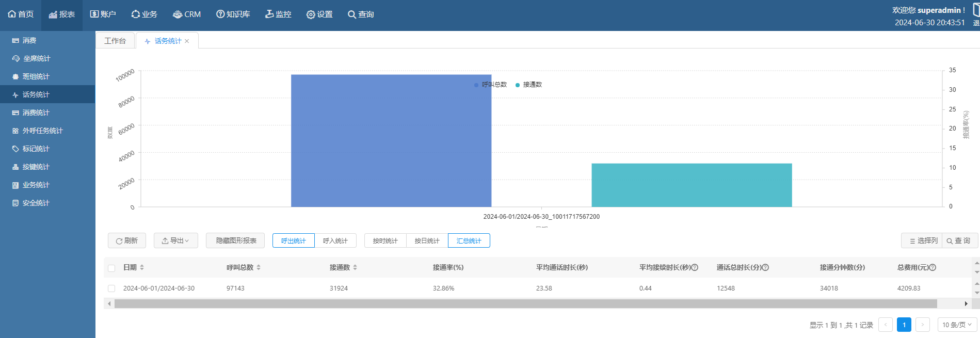Image resolution: width=980 pixels, height=338 pixels.
Task: Expand the 导出 dropdown
Action: pyautogui.click(x=176, y=240)
